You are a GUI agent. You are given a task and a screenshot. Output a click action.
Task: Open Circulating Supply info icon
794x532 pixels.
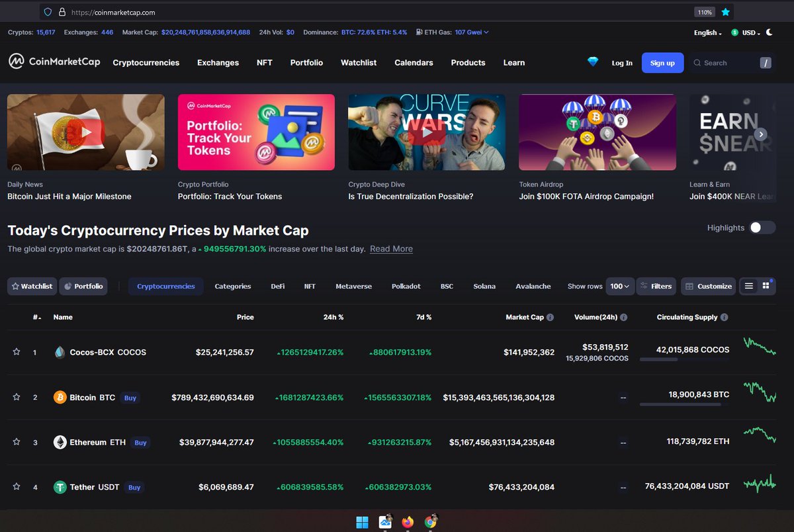pyautogui.click(x=725, y=317)
